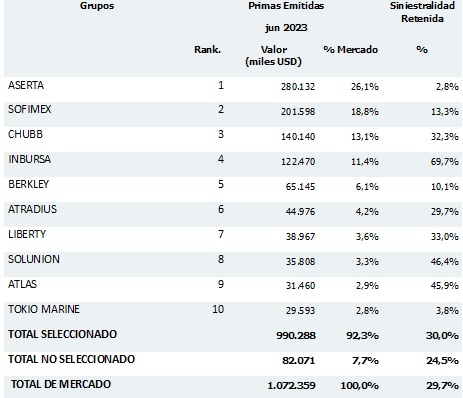463x398 pixels.
Task: Click SOFIMEX premium value 201.598
Action: tap(298, 111)
